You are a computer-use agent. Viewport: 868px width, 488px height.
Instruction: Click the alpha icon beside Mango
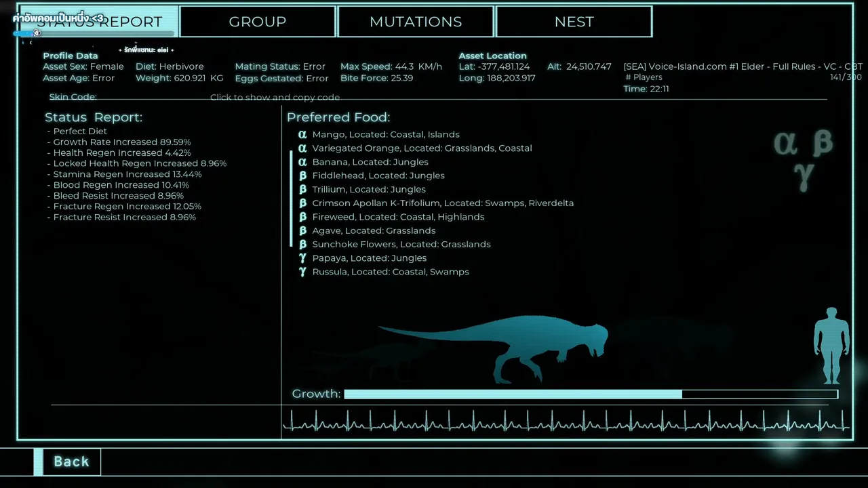[302, 134]
